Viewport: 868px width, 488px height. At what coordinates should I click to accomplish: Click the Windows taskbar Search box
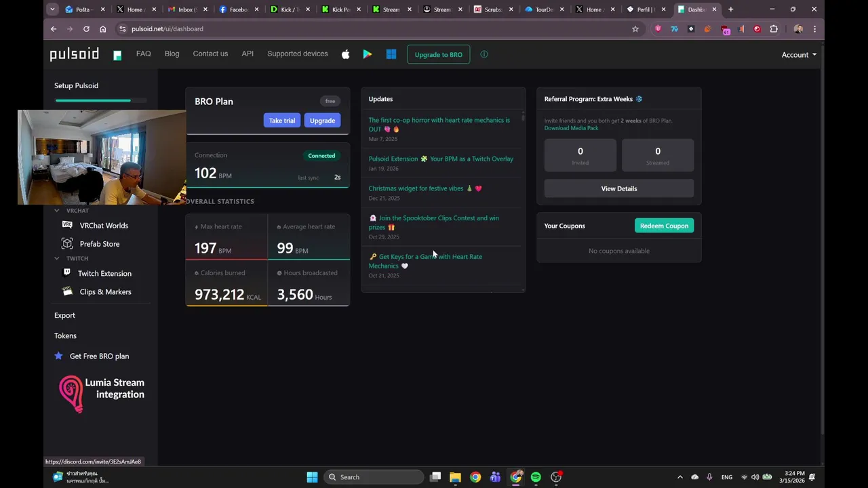tap(374, 477)
